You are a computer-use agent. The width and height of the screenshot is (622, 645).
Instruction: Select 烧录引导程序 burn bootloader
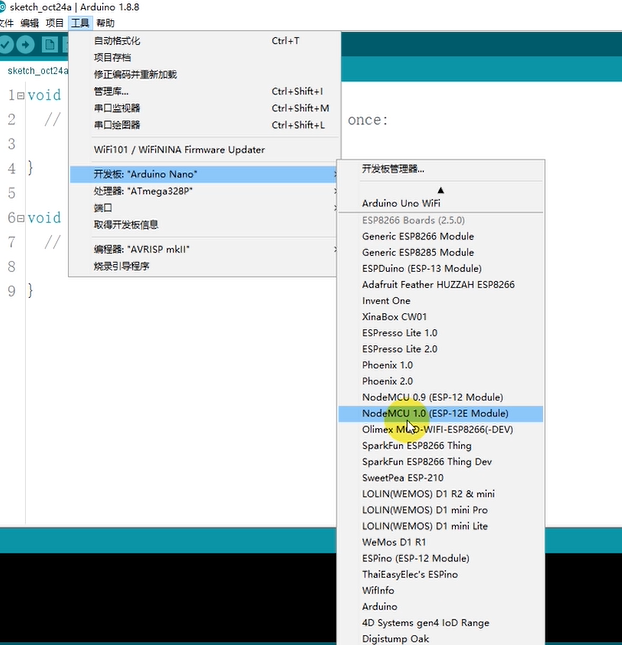(x=204, y=266)
